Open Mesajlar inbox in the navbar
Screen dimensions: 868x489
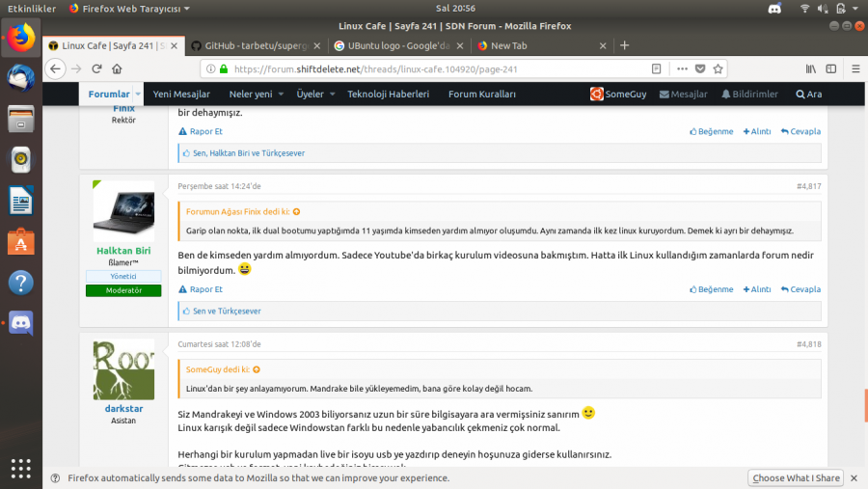click(x=684, y=95)
